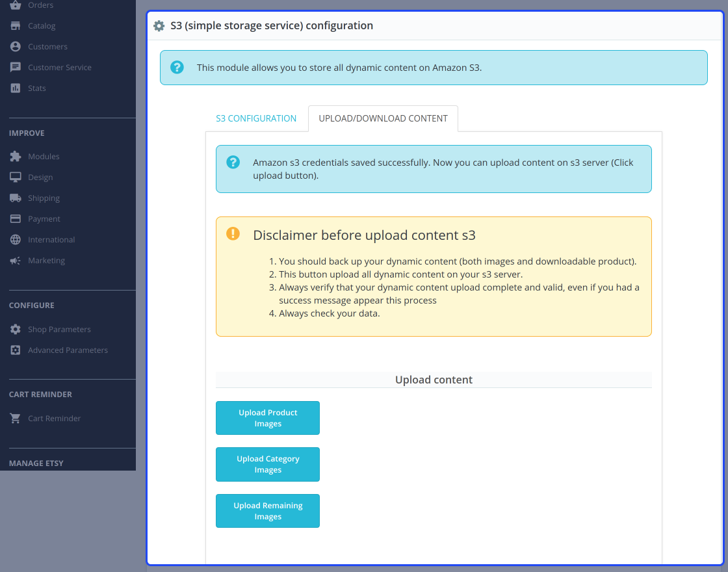Viewport: 728px width, 572px height.
Task: Click the 'IMPROVE' sidebar section label
Action: click(27, 133)
